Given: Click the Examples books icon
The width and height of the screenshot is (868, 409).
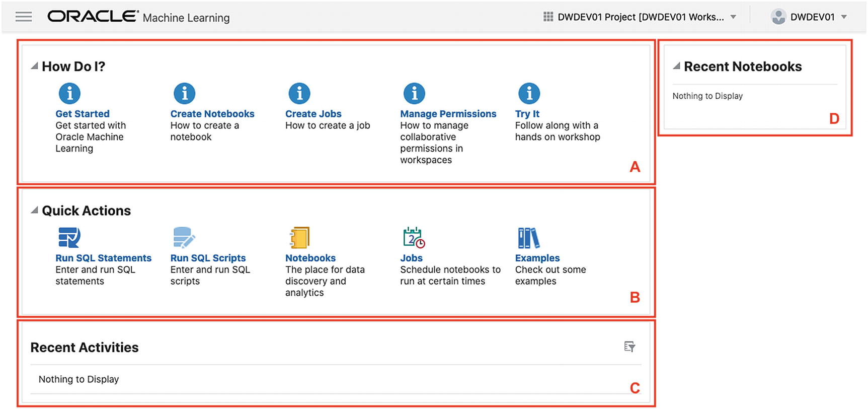Looking at the screenshot, I should 529,238.
